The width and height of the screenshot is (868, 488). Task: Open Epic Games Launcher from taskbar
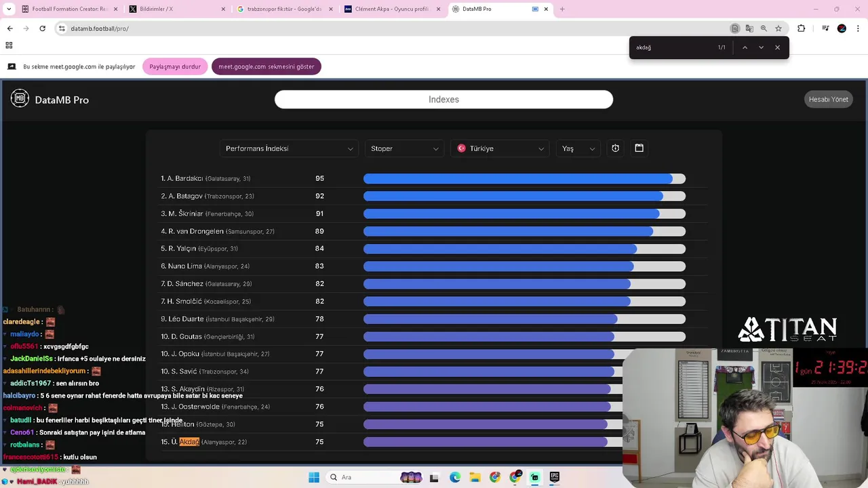click(555, 477)
